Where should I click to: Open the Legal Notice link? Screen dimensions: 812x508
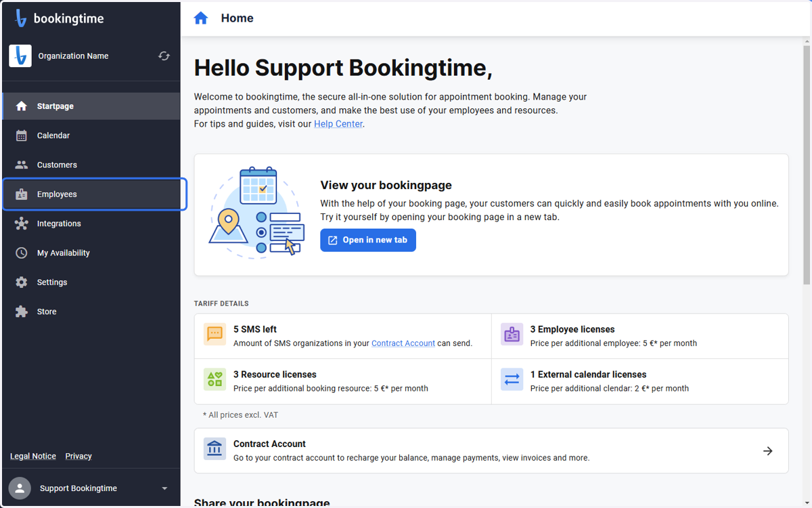pyautogui.click(x=33, y=457)
